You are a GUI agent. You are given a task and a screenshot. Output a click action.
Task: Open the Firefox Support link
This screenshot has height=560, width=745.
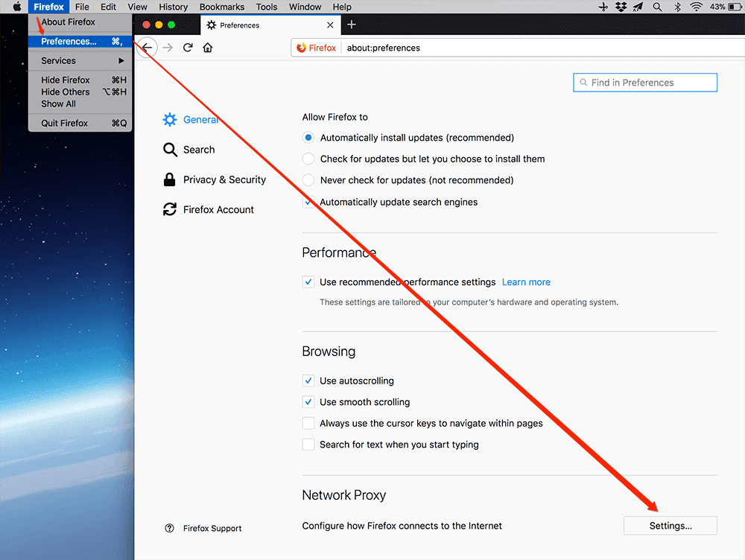pyautogui.click(x=203, y=528)
